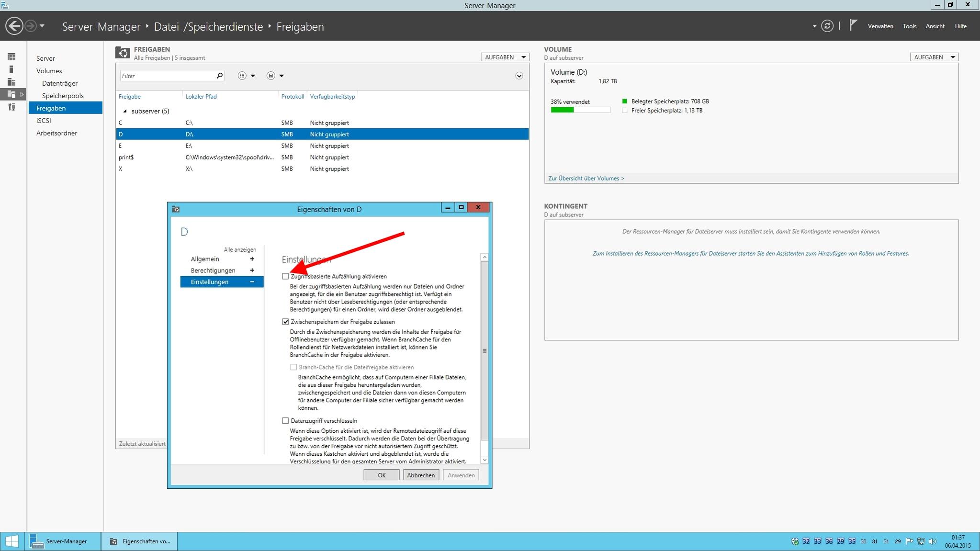Open the AUFGABEN dropdown in Freigaben panel
Screen dimensions: 980x551
point(505,57)
